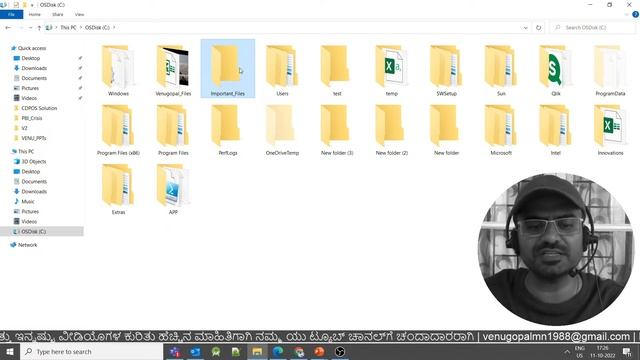Viewport: 640px width, 360px height.
Task: Select the Important_Files folder
Action: [228, 69]
